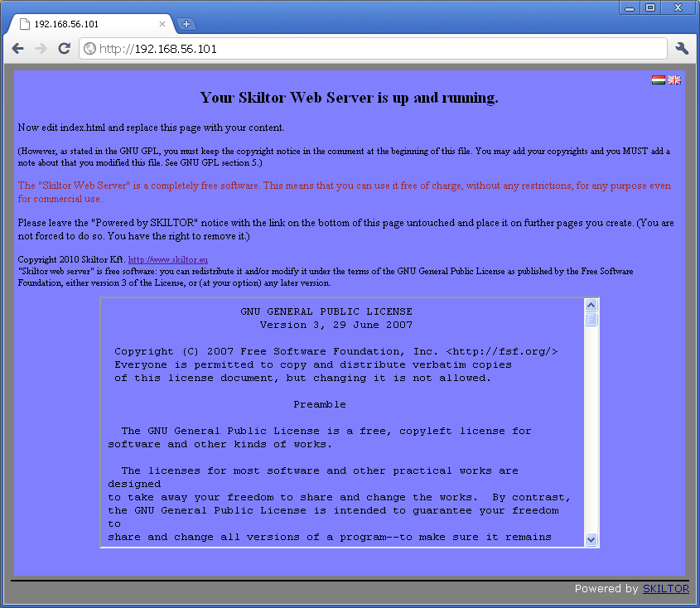Open a new tab with the plus button
The image size is (700, 608).
pos(186,24)
